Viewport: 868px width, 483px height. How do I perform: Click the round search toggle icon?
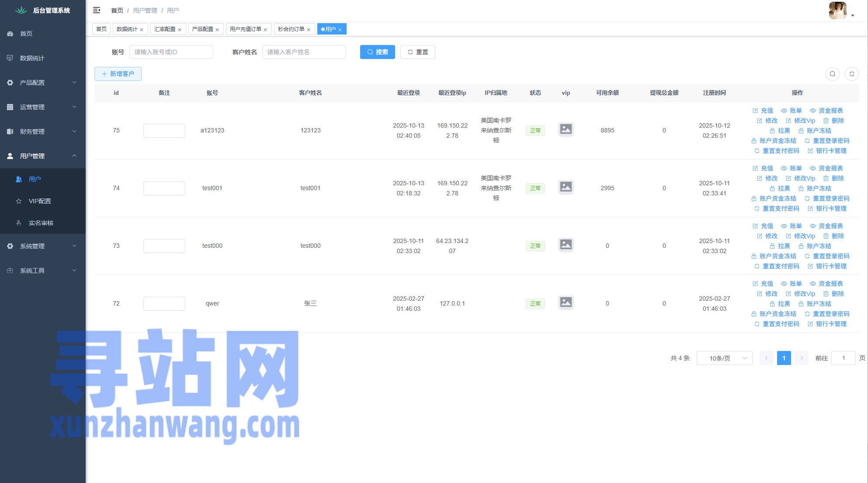click(832, 74)
